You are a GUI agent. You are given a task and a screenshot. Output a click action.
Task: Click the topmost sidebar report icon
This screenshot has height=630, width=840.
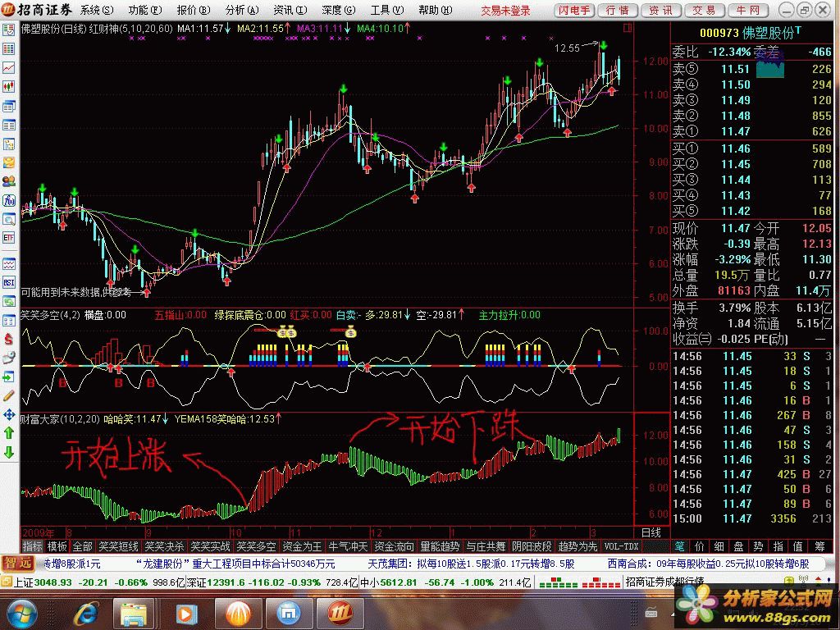coord(8,30)
